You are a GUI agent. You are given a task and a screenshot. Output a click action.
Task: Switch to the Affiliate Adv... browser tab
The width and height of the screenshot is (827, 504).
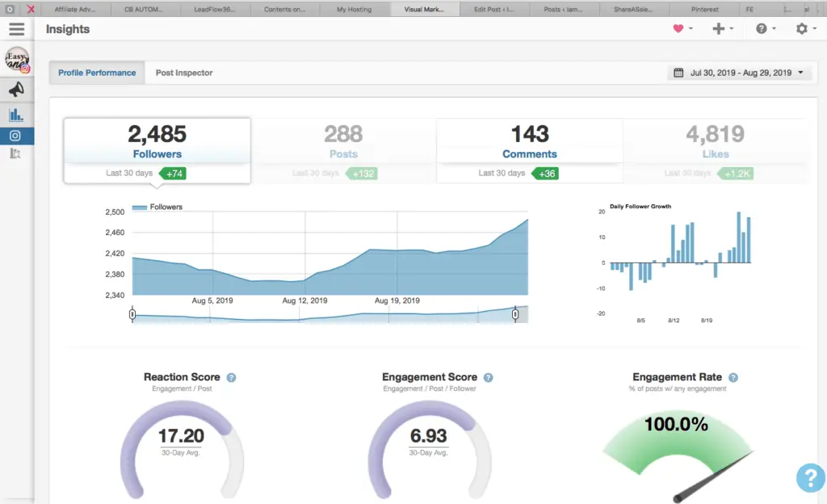pyautogui.click(x=75, y=9)
